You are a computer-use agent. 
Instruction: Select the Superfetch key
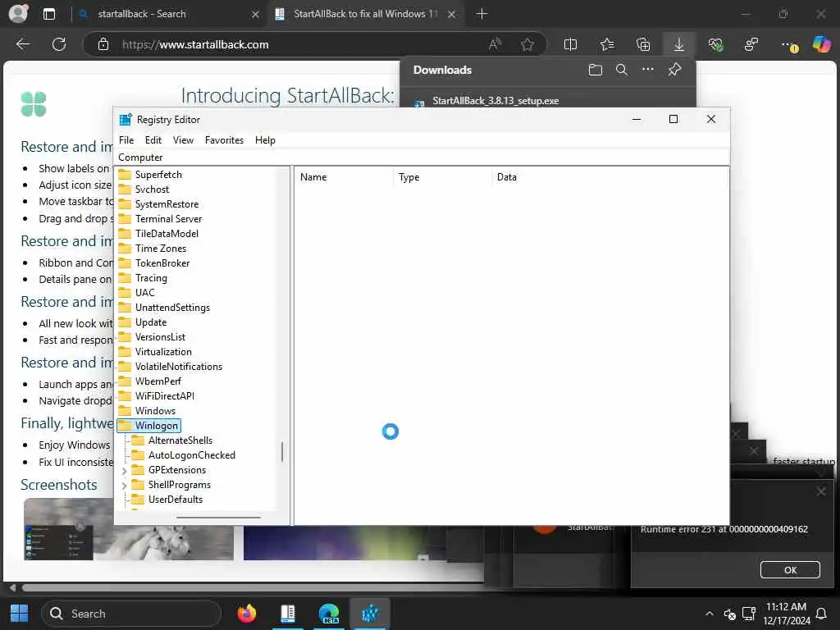tap(158, 175)
